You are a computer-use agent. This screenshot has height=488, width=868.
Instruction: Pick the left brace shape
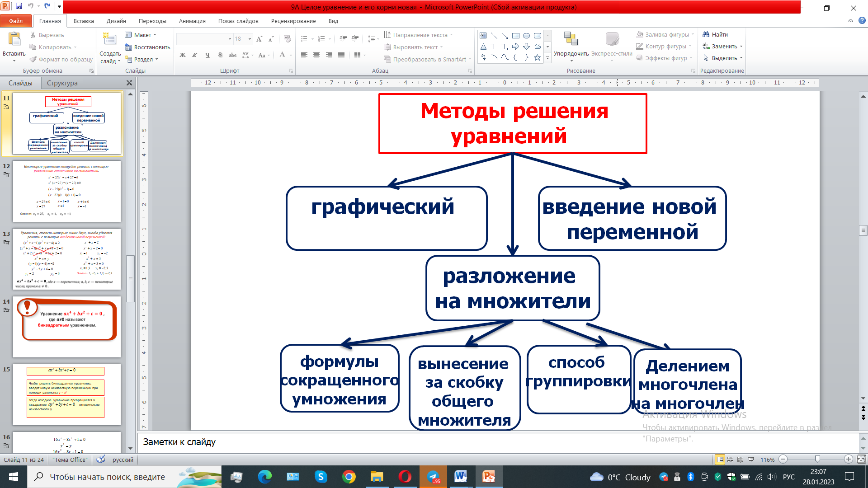point(515,57)
